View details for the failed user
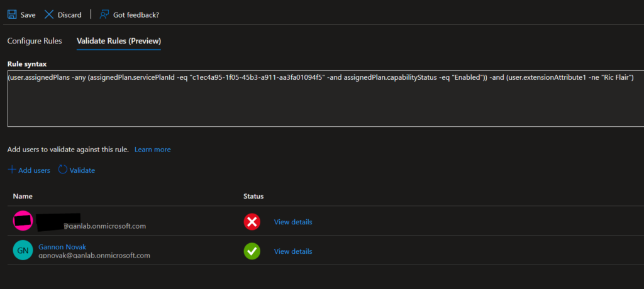The width and height of the screenshot is (644, 289). coord(292,222)
